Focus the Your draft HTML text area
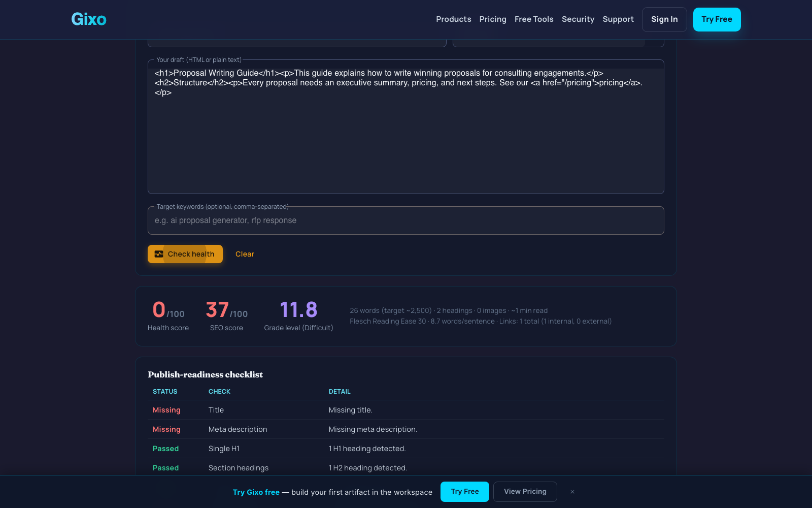This screenshot has width=812, height=508. 406,127
